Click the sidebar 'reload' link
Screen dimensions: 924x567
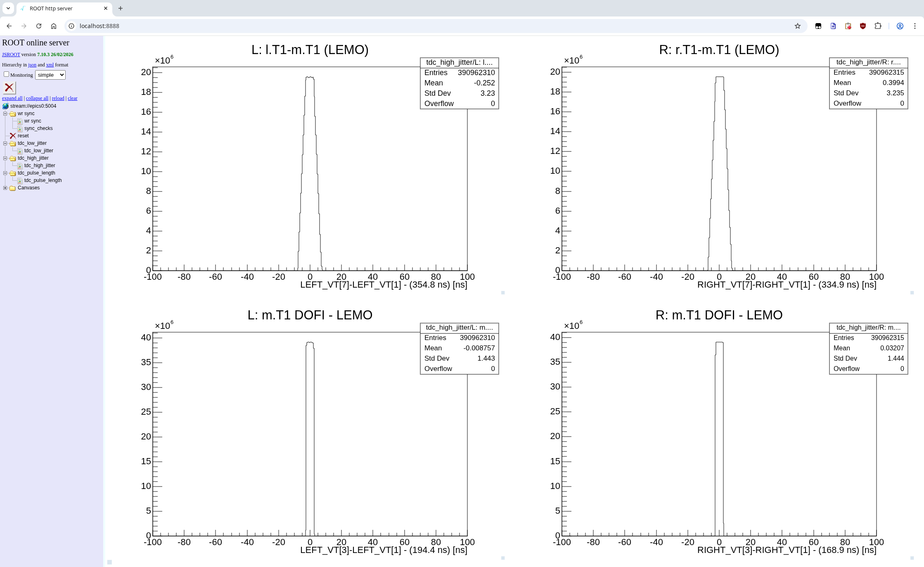pos(58,98)
